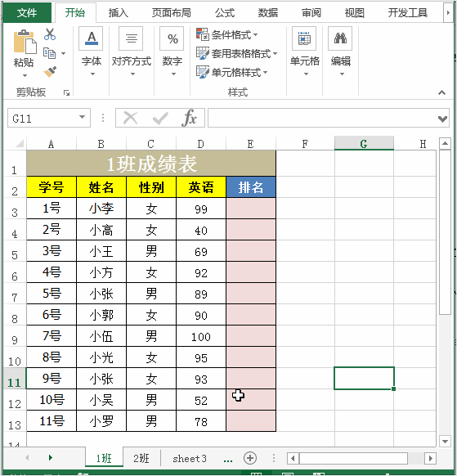This screenshot has height=476, width=457.
Task: Select the cell with score 100
Action: tap(201, 336)
